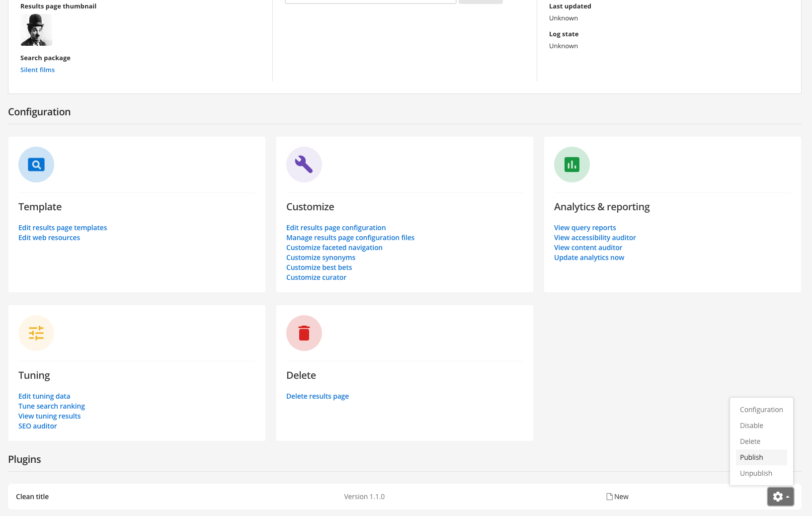This screenshot has width=812, height=516.
Task: Click View accessibility auditor
Action: click(x=594, y=237)
